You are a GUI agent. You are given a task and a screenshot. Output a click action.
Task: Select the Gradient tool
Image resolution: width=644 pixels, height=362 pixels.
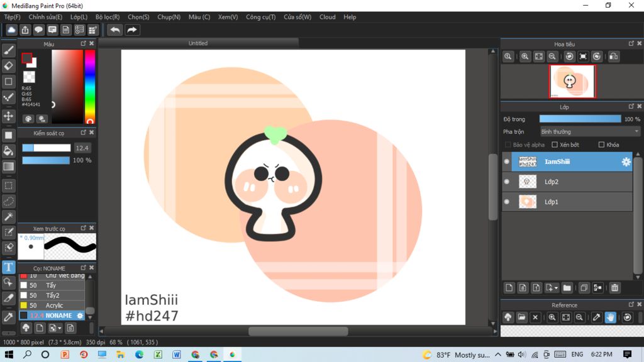9,166
